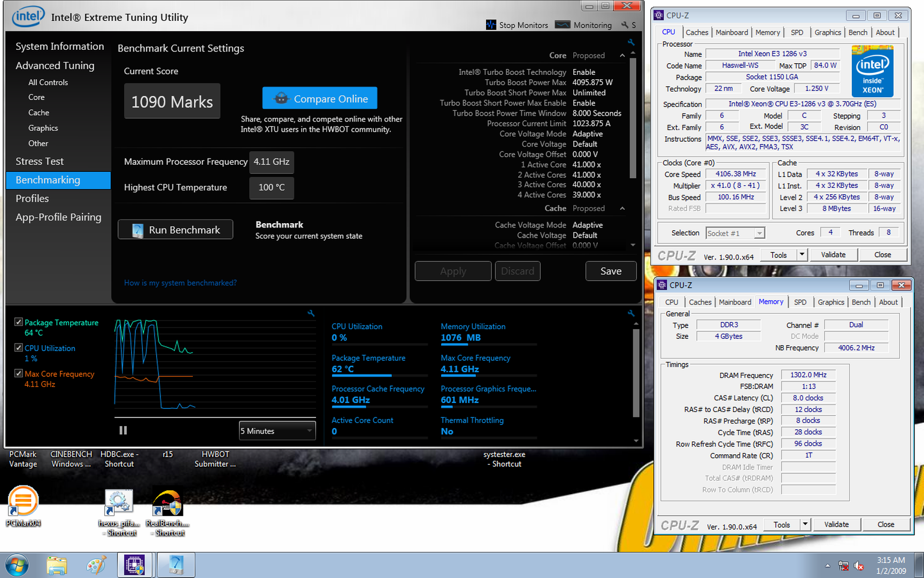Open the 5 Minutes time range dropdown
Viewport: 924px width, 578px height.
coord(277,431)
